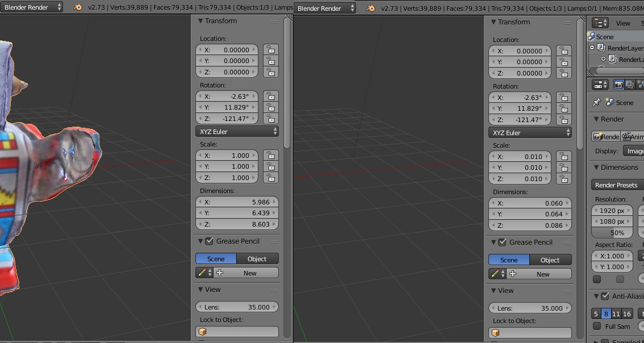The height and width of the screenshot is (343, 644).
Task: Lock the Scale X field showing 0.010
Action: tap(563, 156)
